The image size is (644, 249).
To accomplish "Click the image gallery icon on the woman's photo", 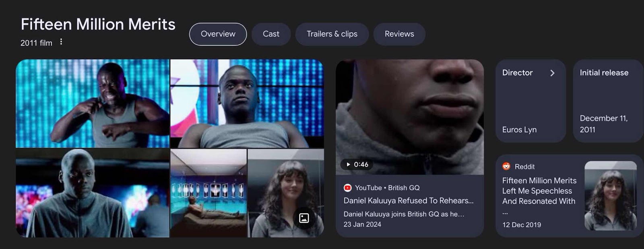I will pyautogui.click(x=304, y=218).
